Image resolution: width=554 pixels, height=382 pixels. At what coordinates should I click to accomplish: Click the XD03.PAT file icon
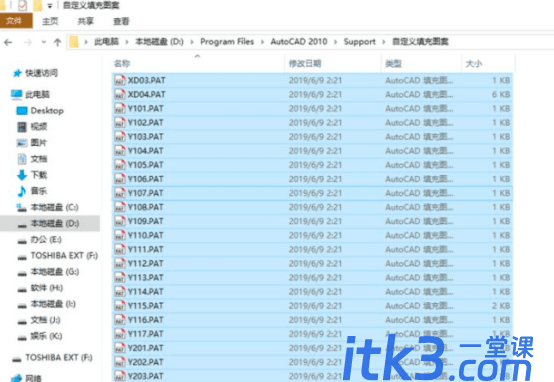tap(120, 80)
